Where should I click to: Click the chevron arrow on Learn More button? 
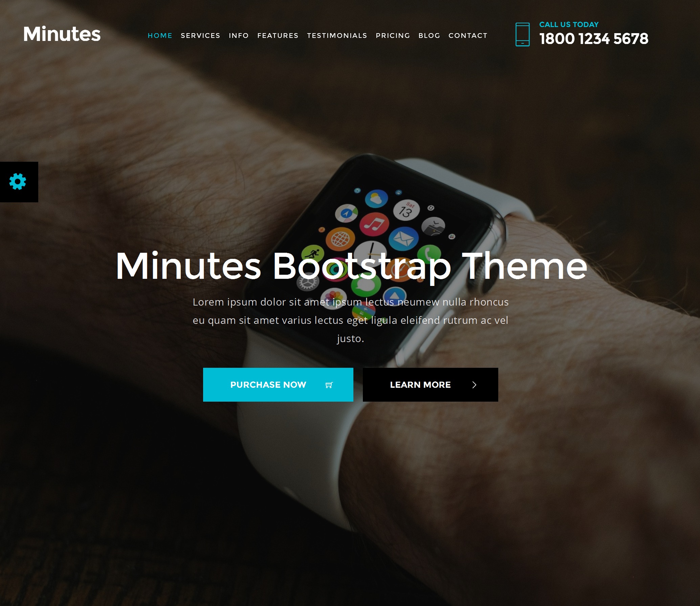click(x=475, y=385)
